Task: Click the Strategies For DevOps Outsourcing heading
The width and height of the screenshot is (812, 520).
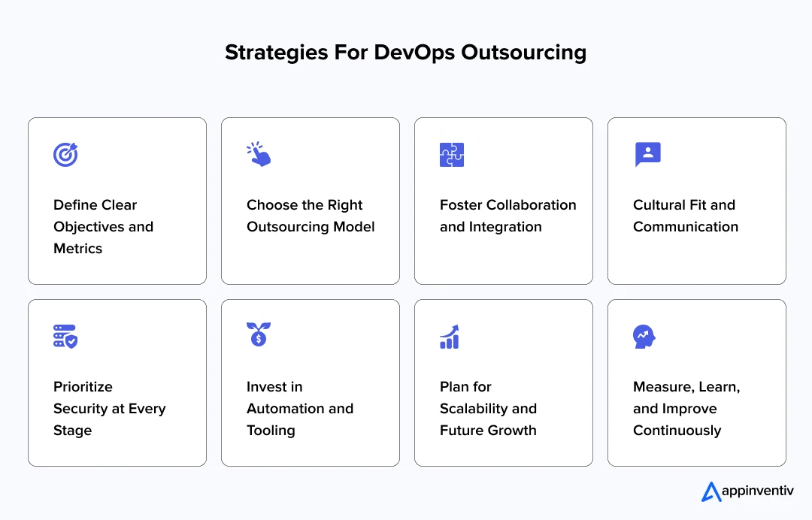Action: pyautogui.click(x=405, y=53)
